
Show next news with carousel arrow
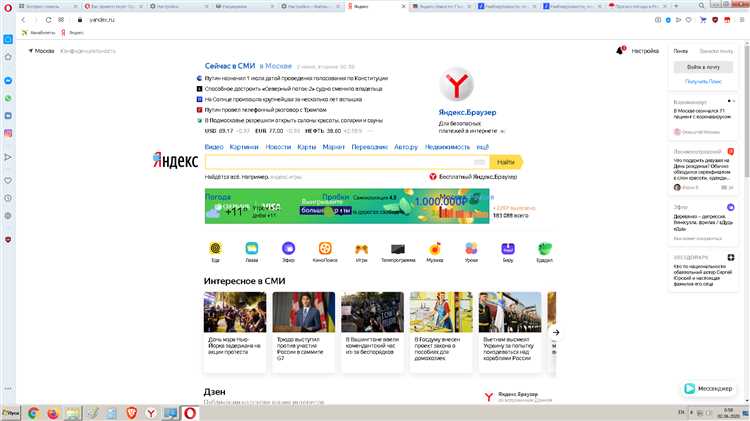(x=556, y=332)
